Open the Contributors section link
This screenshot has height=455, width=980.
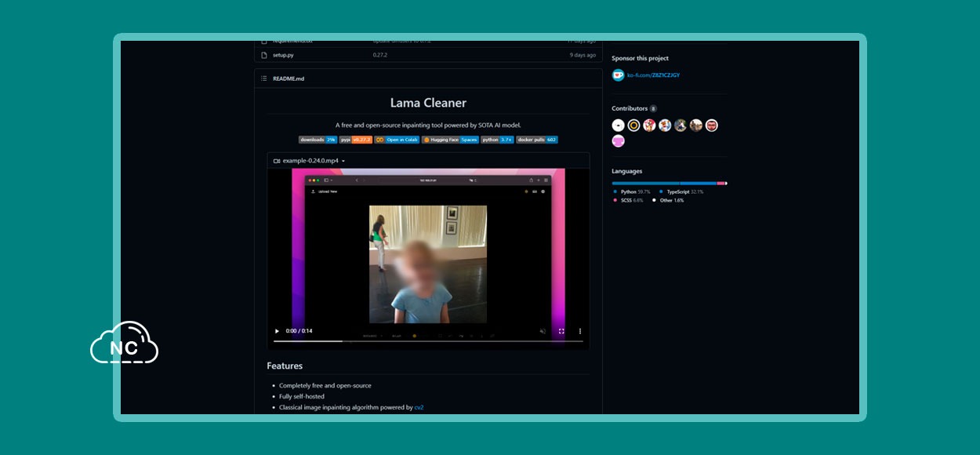tap(630, 108)
